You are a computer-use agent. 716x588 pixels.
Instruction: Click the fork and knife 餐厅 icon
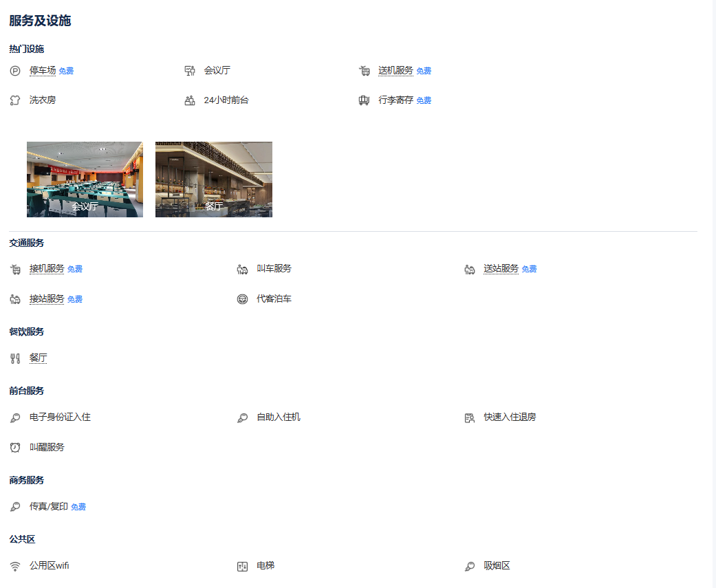point(15,358)
